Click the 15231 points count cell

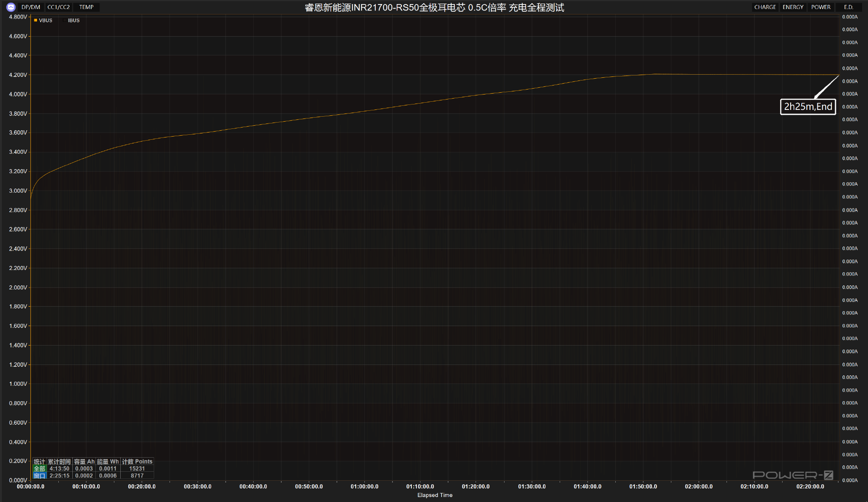[x=137, y=469]
